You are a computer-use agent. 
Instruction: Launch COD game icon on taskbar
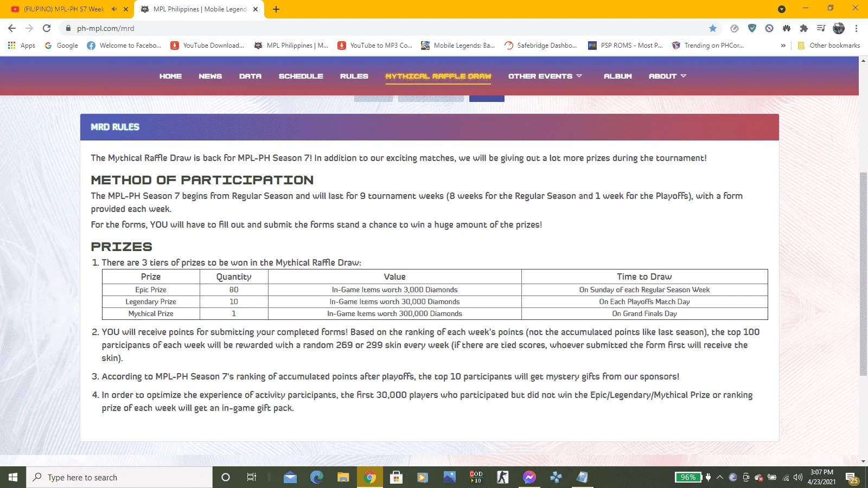[476, 477]
